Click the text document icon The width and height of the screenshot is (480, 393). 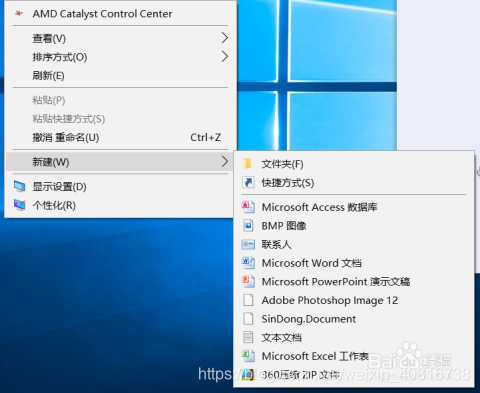(248, 337)
